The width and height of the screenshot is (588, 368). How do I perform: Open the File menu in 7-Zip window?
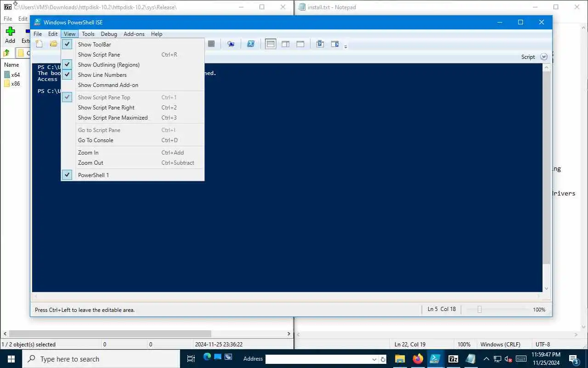pos(8,19)
